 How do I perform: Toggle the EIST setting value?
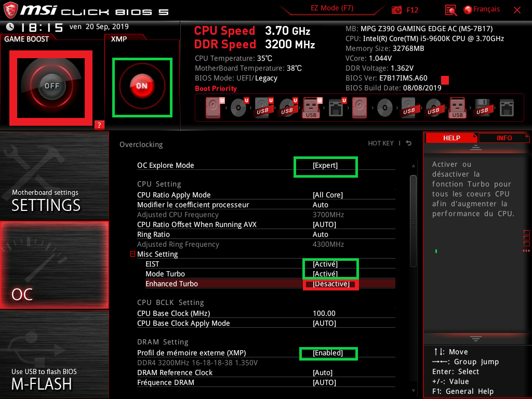[x=325, y=264]
